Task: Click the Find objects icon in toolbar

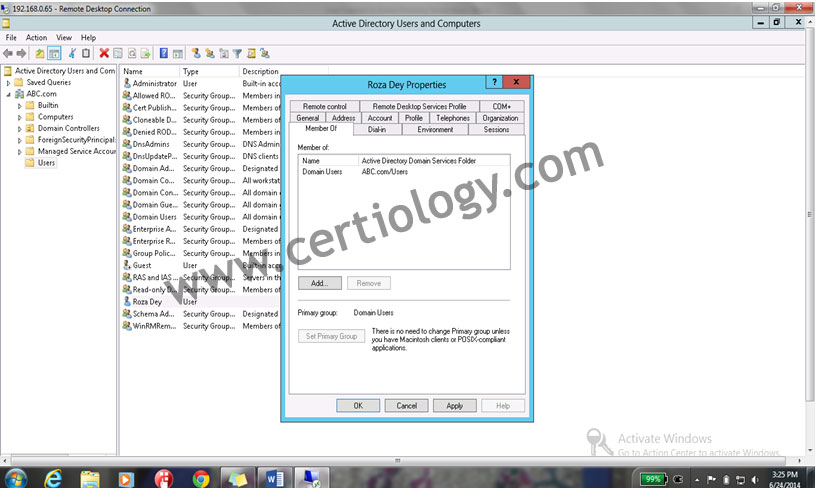Action: point(251,53)
